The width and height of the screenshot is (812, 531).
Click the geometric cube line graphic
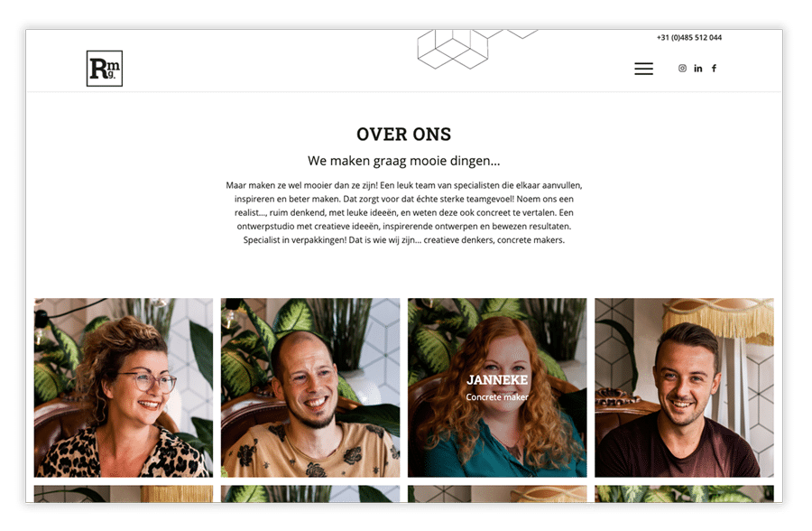tap(468, 50)
